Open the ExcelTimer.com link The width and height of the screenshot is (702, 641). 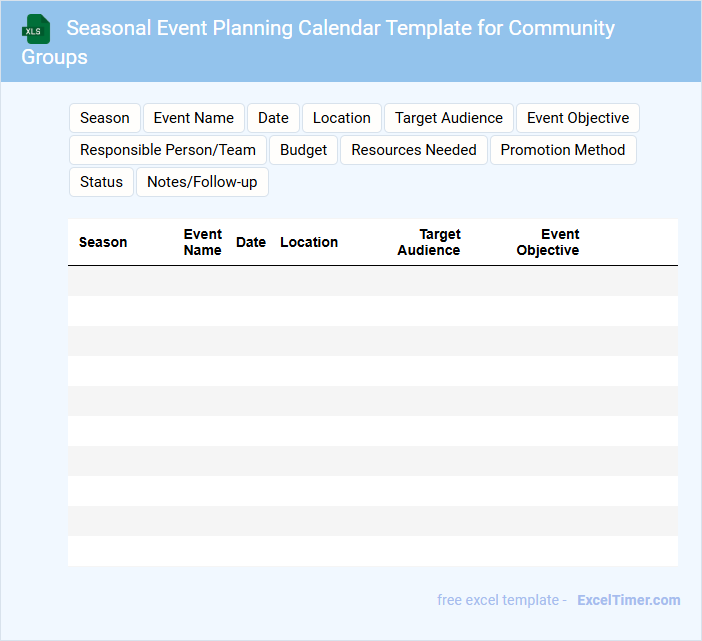point(628,600)
